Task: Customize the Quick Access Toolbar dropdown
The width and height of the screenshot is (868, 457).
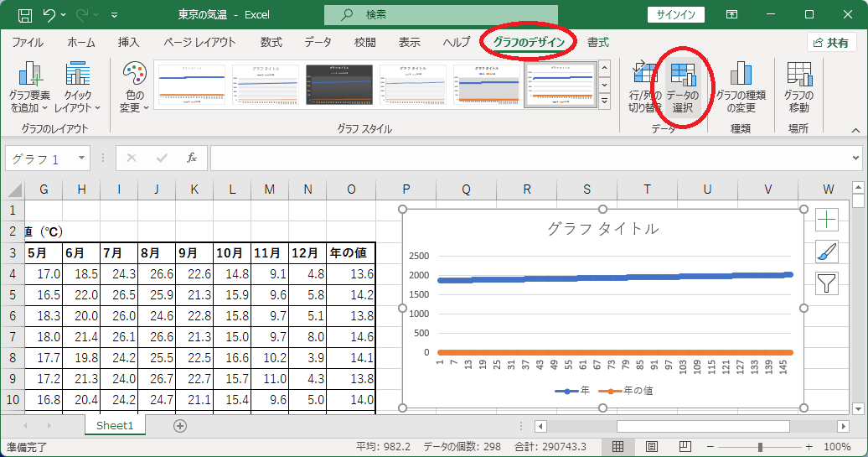Action: (x=114, y=15)
